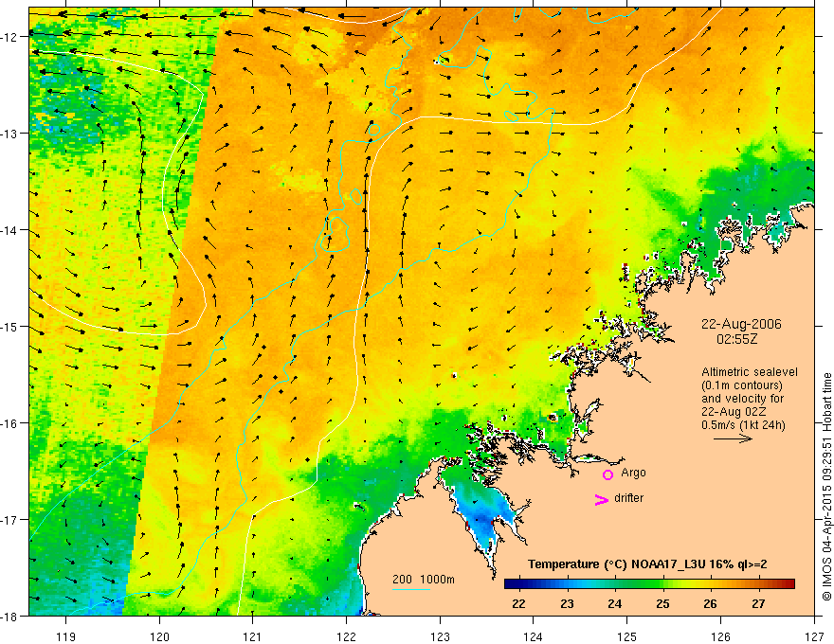Click the '200 1000m' bathymetry label

coord(424,580)
